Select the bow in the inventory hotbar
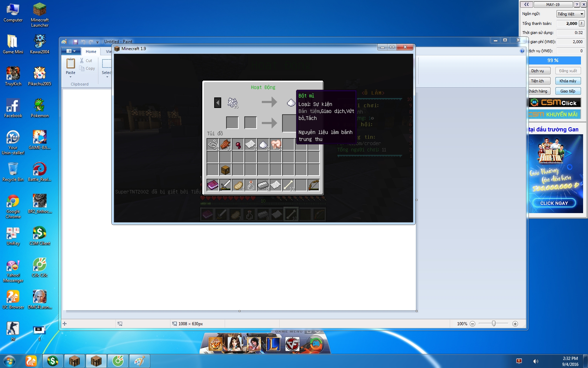Image resolution: width=588 pixels, height=368 pixels. click(314, 185)
